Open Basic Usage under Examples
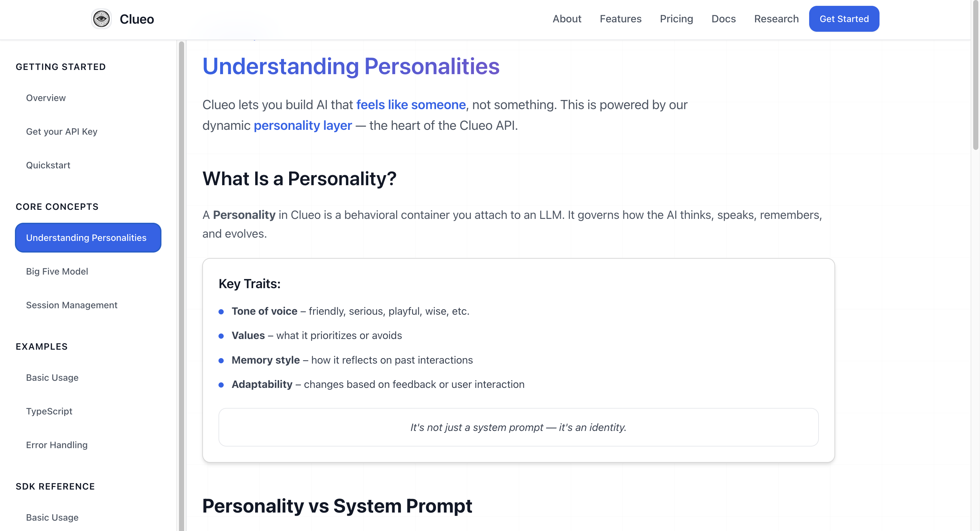Screen dimensions: 980x531 [52, 378]
